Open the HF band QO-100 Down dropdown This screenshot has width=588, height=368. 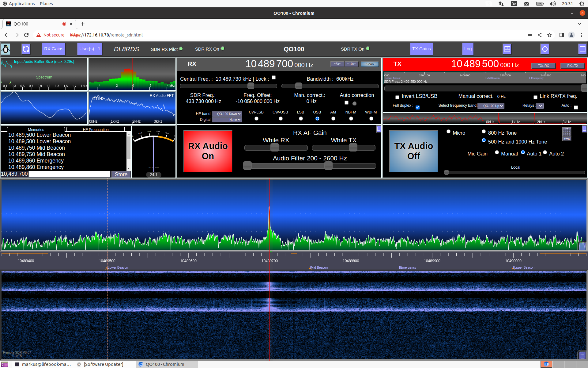227,114
